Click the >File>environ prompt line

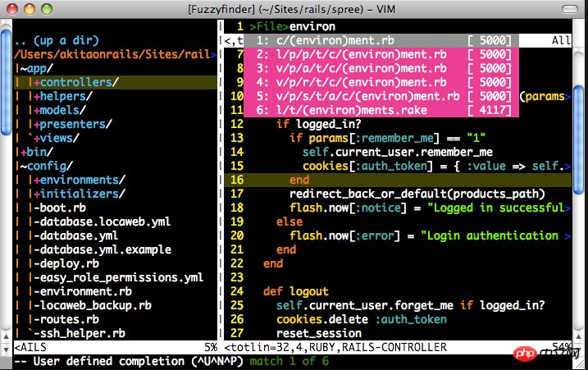[293, 26]
